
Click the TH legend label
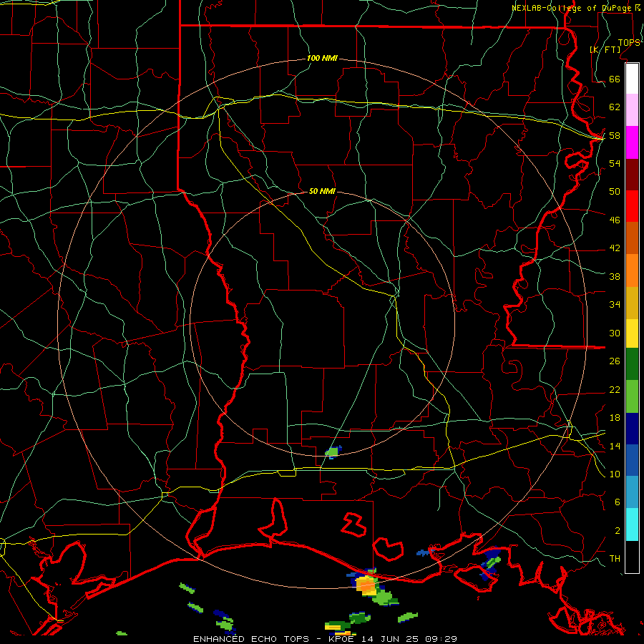coord(615,558)
